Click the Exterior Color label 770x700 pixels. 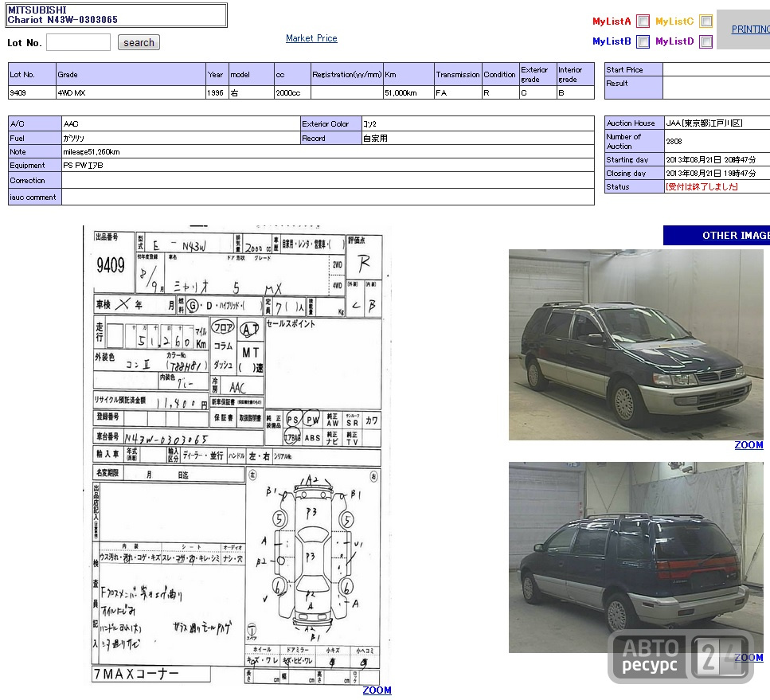click(x=325, y=123)
